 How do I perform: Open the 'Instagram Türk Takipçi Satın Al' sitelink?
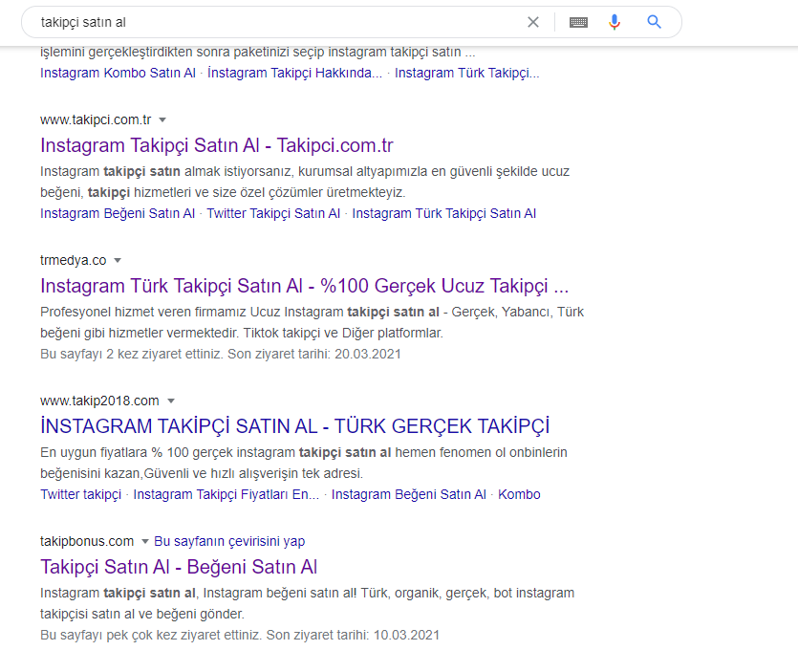443,213
